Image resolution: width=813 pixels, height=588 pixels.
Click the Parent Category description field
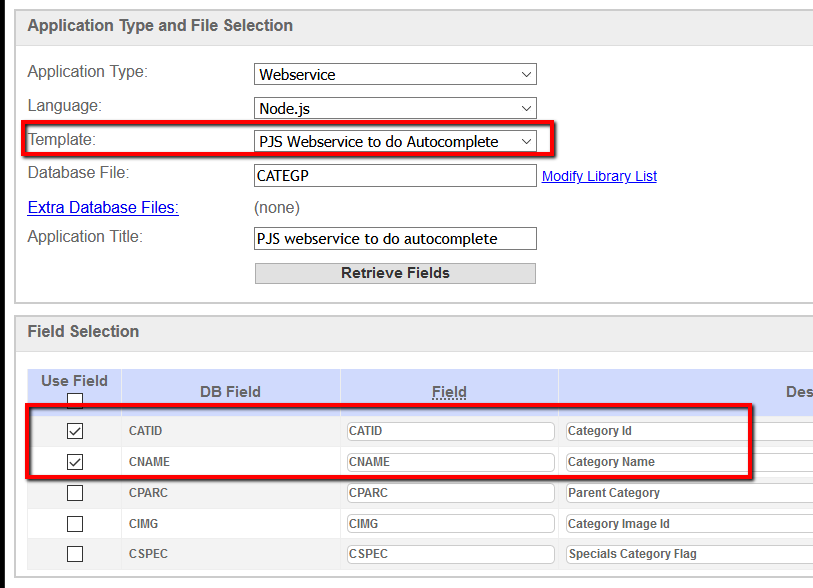click(690, 493)
